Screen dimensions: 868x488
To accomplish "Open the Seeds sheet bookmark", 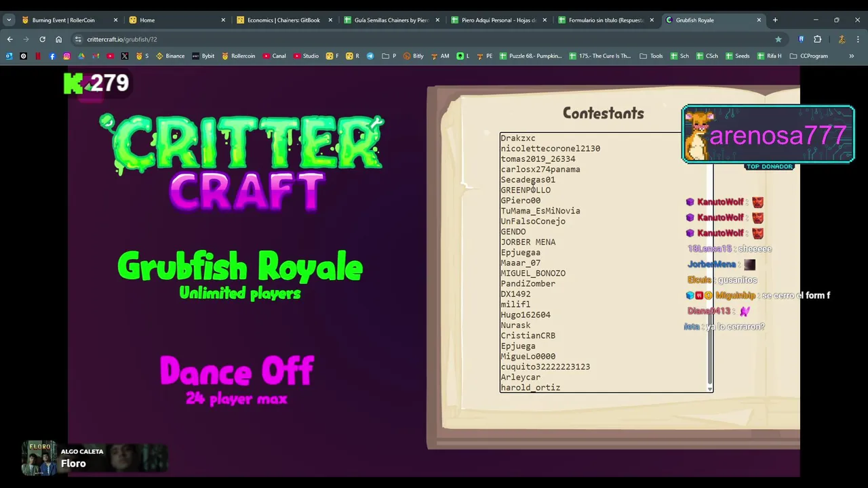I will click(x=737, y=56).
